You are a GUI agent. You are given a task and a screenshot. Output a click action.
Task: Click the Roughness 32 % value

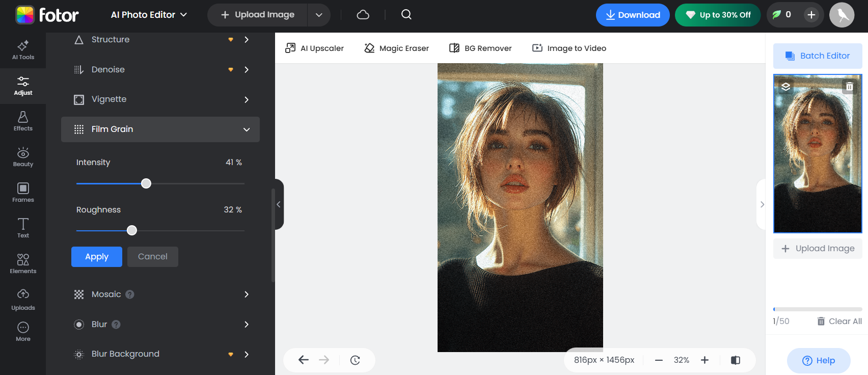point(233,210)
